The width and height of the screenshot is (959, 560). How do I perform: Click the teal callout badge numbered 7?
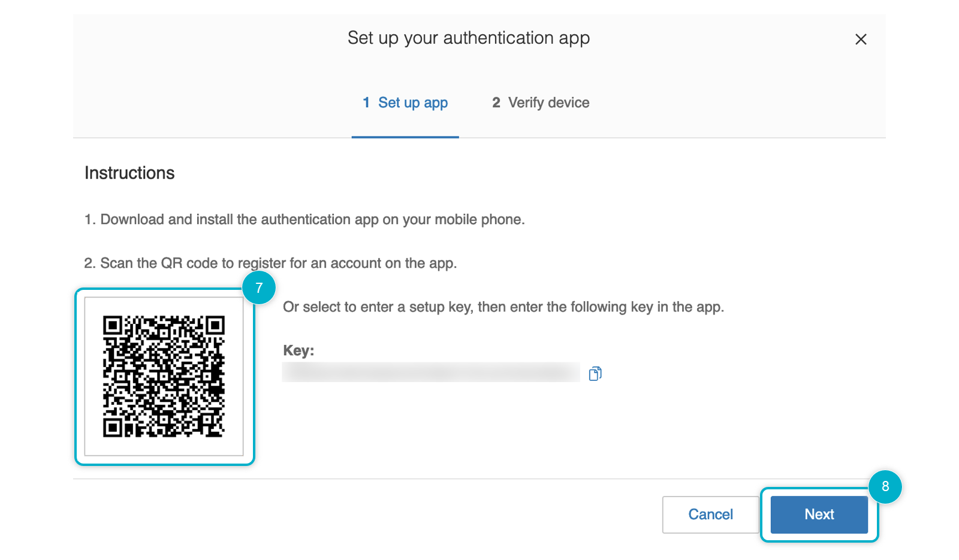click(259, 288)
